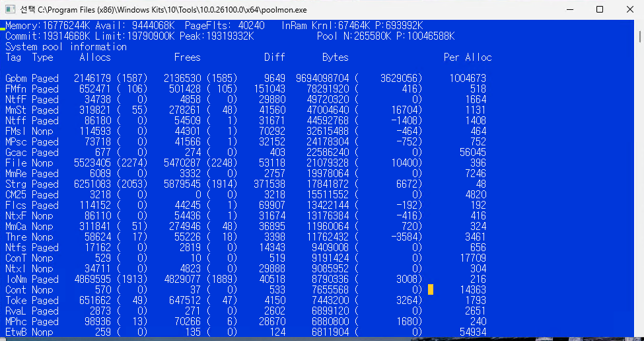Select the 'Ntfs' tag row
644x341 pixels.
246,248
